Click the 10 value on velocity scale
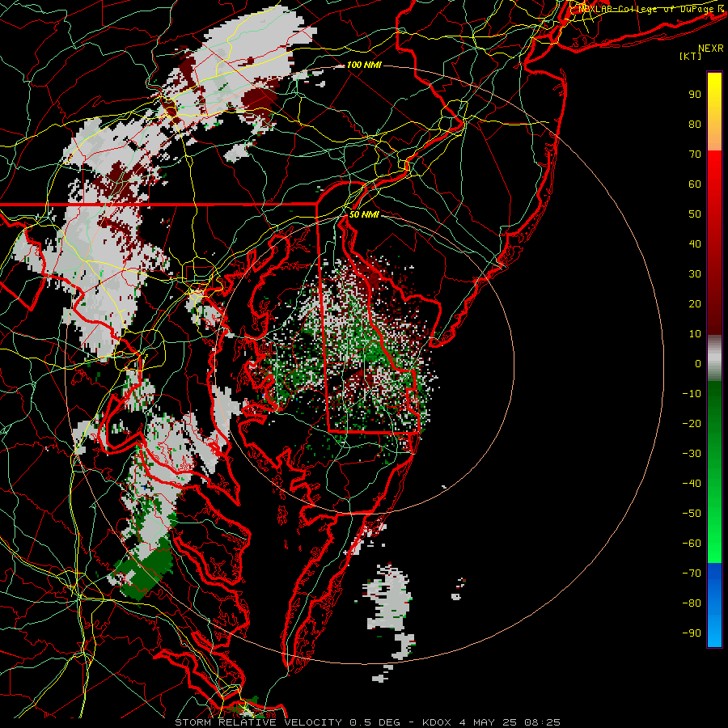The width and height of the screenshot is (728, 728). (695, 334)
